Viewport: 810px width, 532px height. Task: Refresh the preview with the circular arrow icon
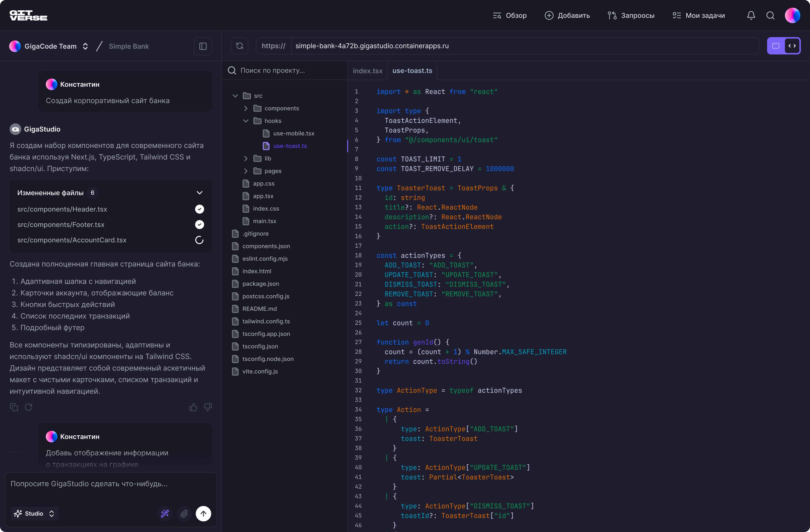point(240,46)
